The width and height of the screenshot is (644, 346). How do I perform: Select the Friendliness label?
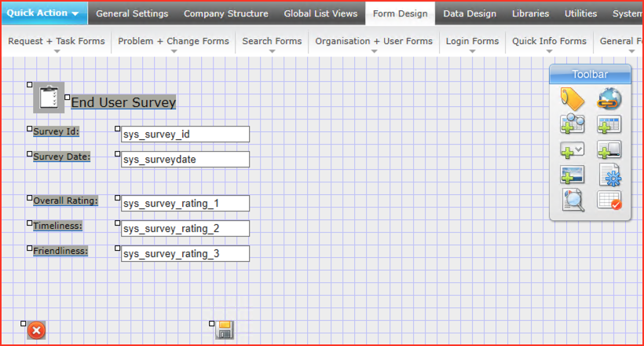[x=60, y=251]
